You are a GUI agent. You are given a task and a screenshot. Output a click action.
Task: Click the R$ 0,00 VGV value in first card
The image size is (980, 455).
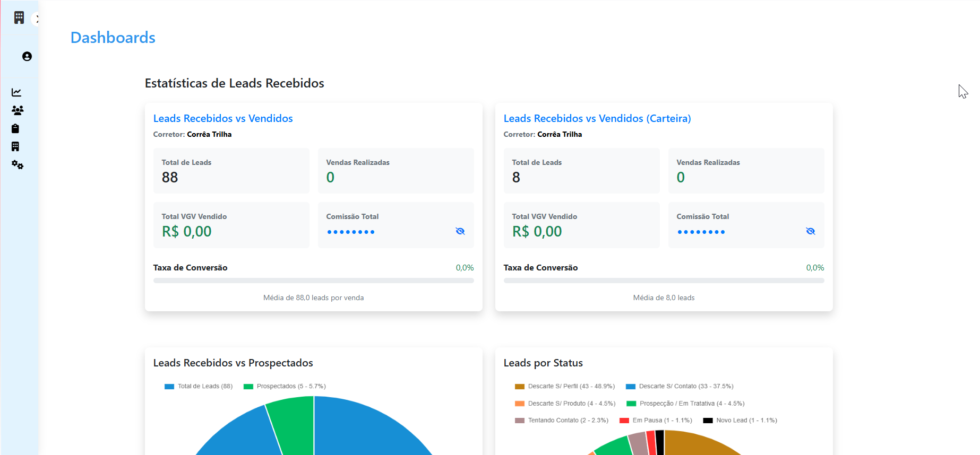(x=187, y=232)
